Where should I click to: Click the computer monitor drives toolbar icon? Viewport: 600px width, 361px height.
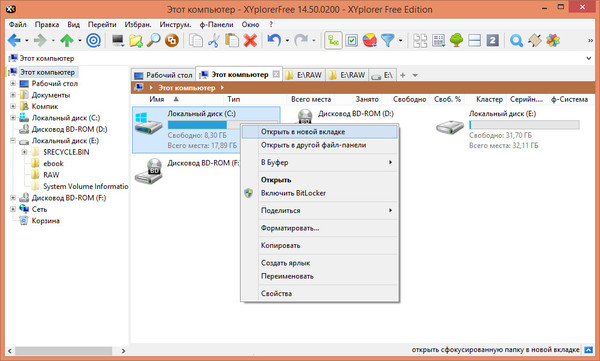(118, 40)
